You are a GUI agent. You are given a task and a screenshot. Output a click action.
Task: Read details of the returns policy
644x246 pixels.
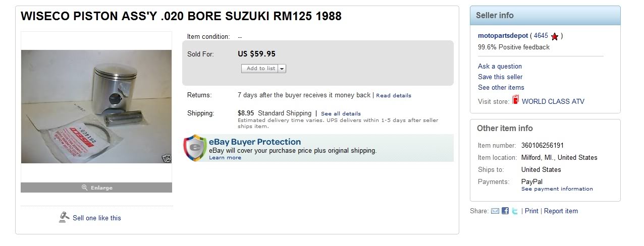tap(393, 95)
